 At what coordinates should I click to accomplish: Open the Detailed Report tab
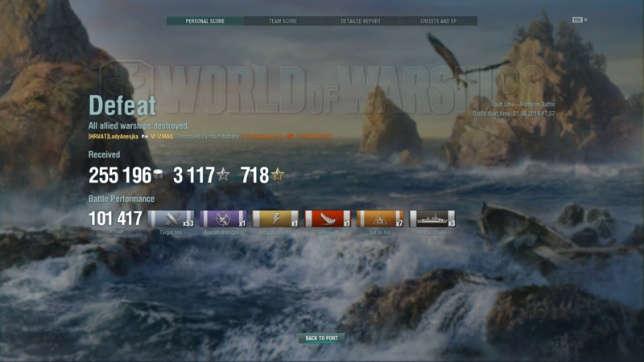pyautogui.click(x=360, y=21)
